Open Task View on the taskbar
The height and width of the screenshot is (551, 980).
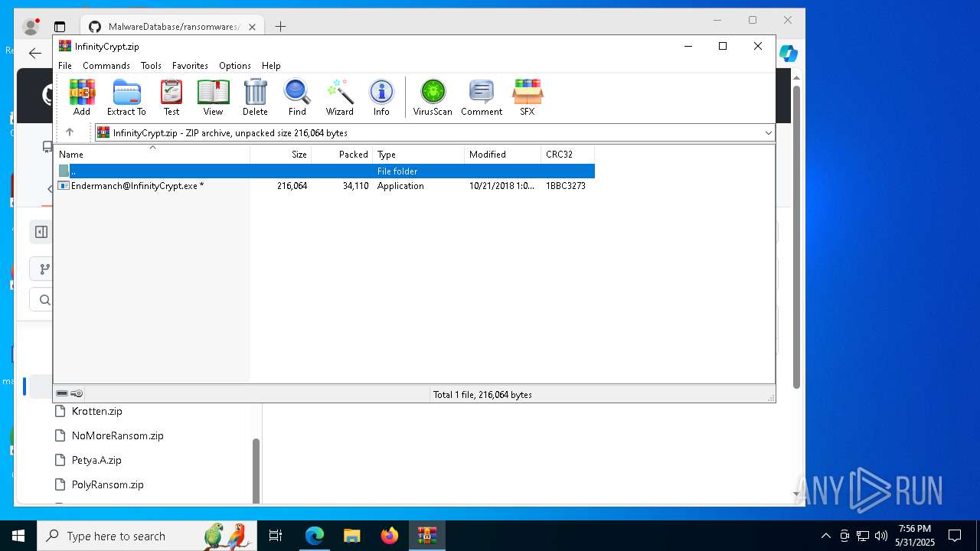tap(276, 536)
